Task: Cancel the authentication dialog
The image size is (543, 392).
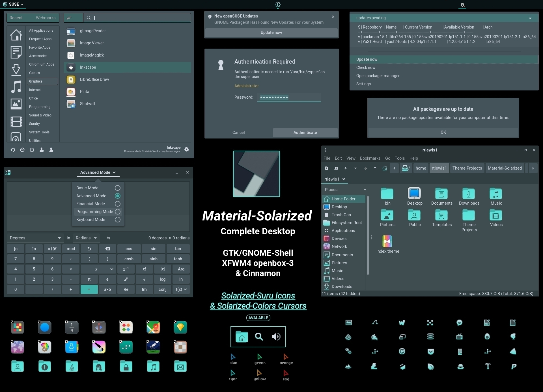Action: coord(238,133)
